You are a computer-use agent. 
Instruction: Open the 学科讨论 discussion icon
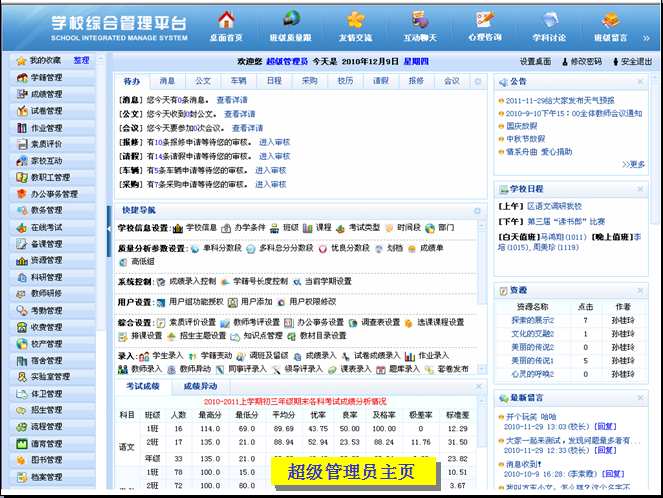pos(550,26)
